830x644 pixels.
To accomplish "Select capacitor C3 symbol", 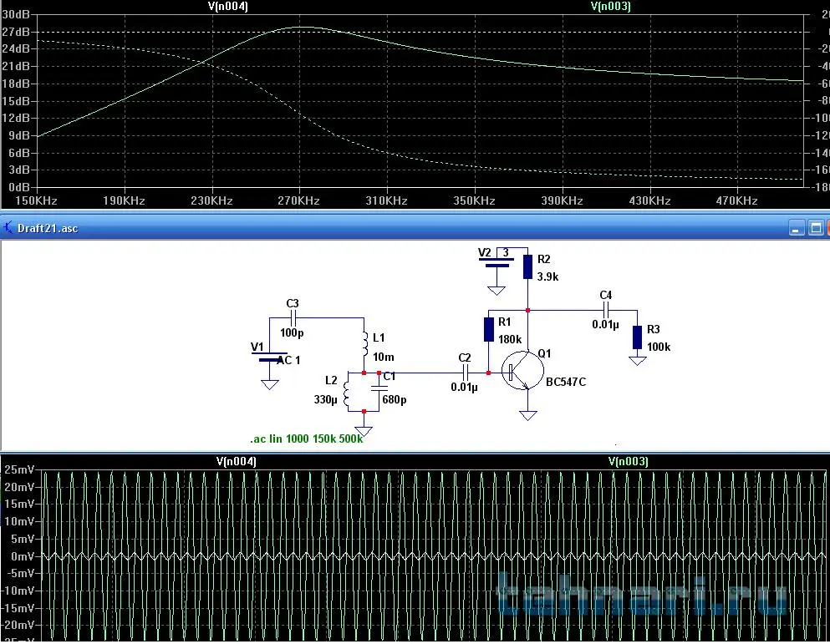I will coord(293,318).
